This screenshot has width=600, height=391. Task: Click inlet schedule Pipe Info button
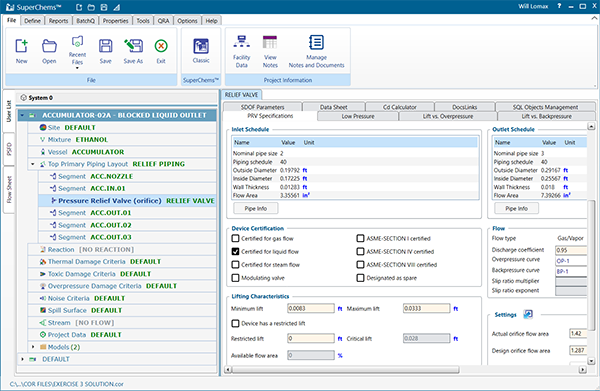click(x=256, y=209)
